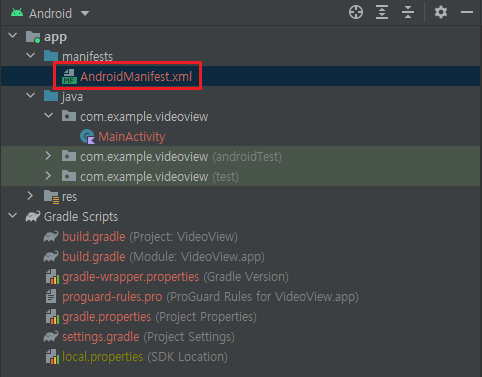Select the res folder label
Screen dimensions: 482x377
click(69, 197)
